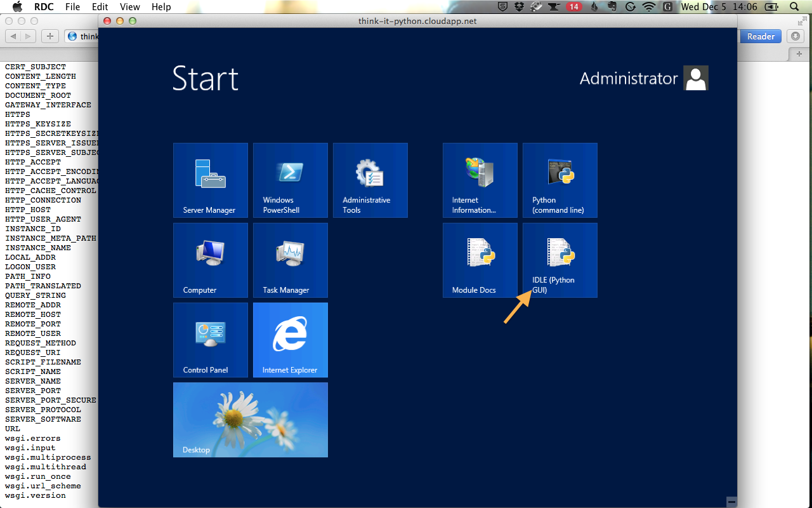Click Safari add bookmark plus button

click(x=50, y=36)
